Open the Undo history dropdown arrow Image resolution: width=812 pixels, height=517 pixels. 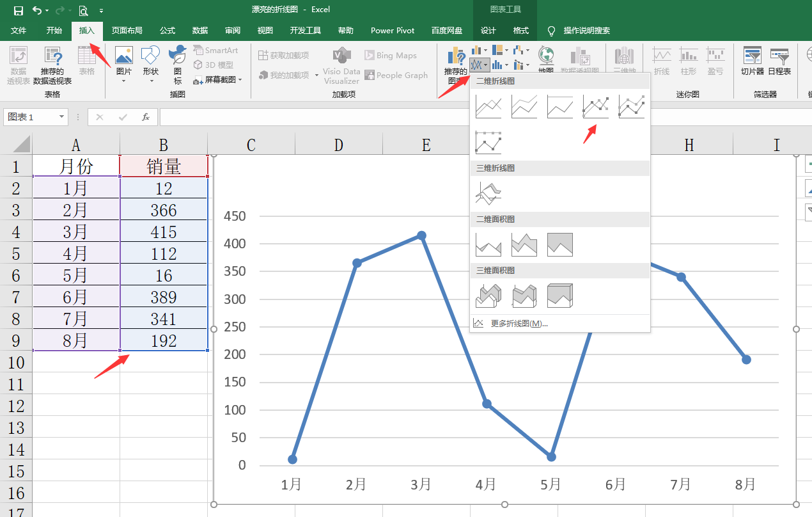click(x=47, y=11)
